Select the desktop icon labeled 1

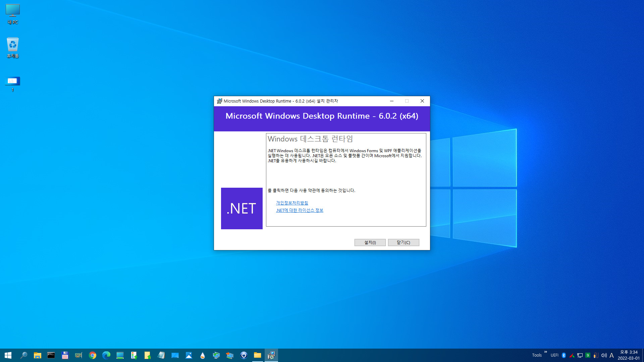(x=13, y=84)
